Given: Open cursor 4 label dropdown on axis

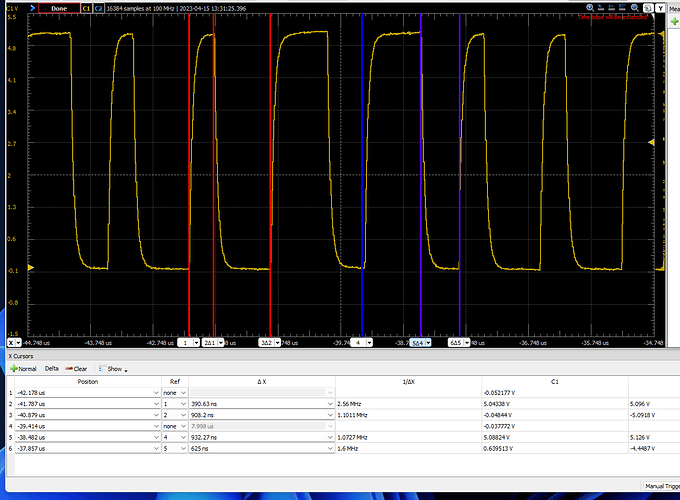Looking at the screenshot, I should click(369, 343).
